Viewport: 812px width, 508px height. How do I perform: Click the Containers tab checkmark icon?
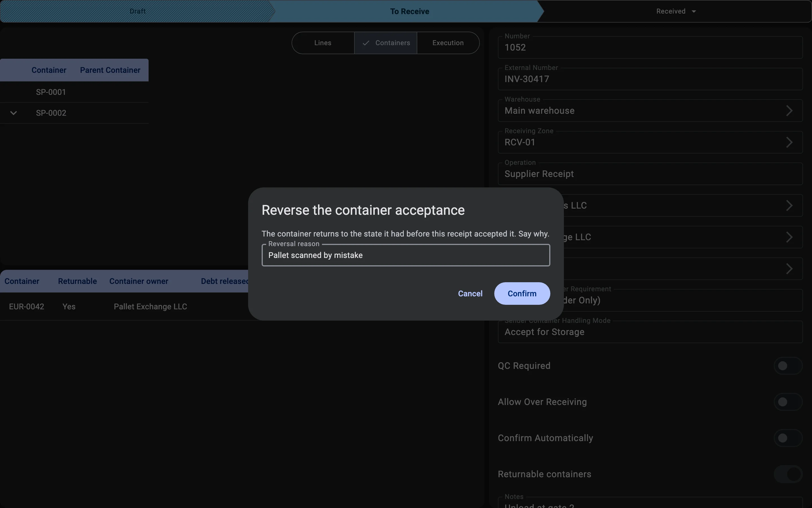[366, 43]
